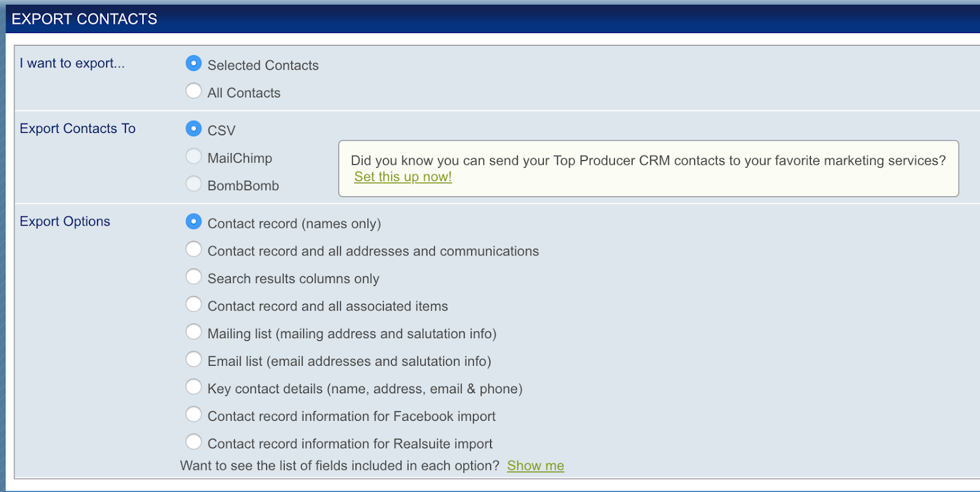980x492 pixels.
Task: Select Contact record (names only) option
Action: click(x=194, y=221)
